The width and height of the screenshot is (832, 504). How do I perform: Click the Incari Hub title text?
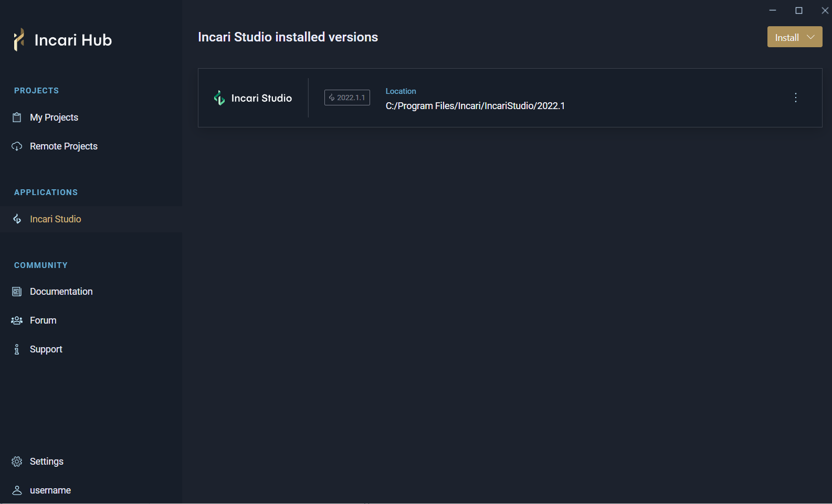point(73,40)
